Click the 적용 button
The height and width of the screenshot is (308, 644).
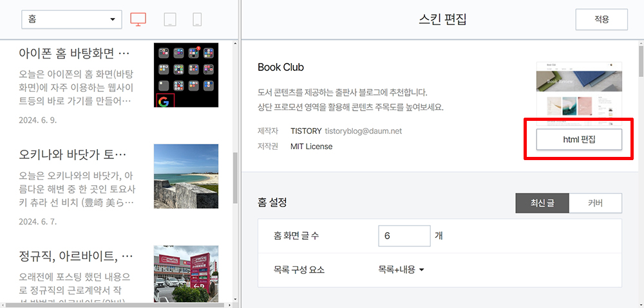601,19
